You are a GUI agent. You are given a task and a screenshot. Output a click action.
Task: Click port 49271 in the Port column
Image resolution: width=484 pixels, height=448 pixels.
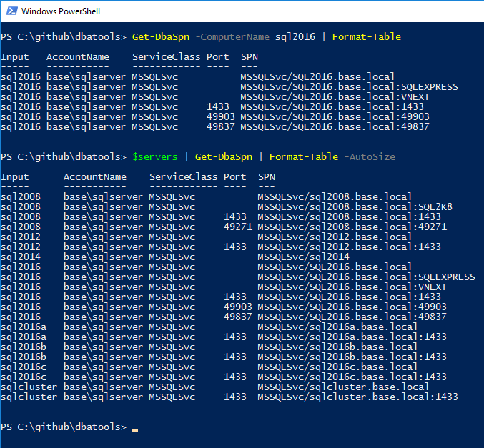coord(234,227)
